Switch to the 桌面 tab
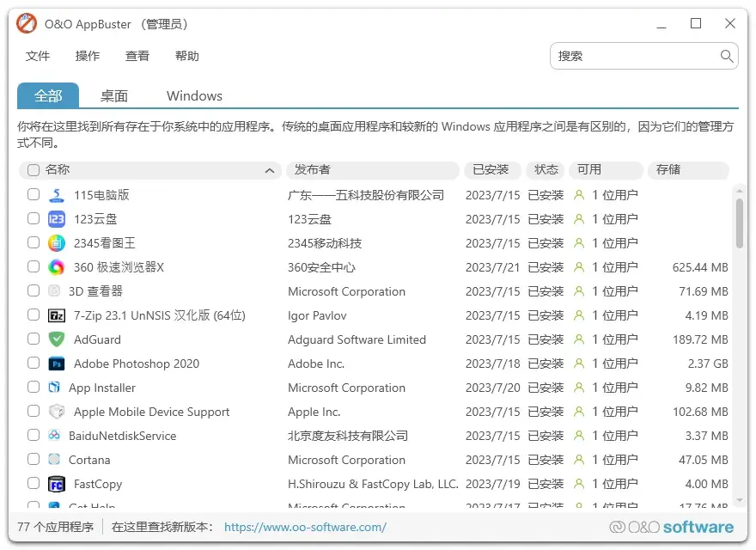756x550 pixels. click(x=113, y=96)
